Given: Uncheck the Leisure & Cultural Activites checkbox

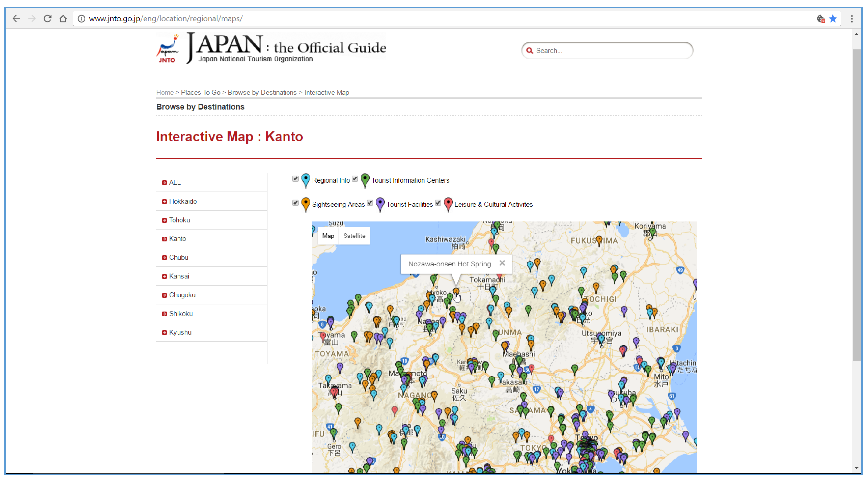Looking at the screenshot, I should [x=438, y=203].
